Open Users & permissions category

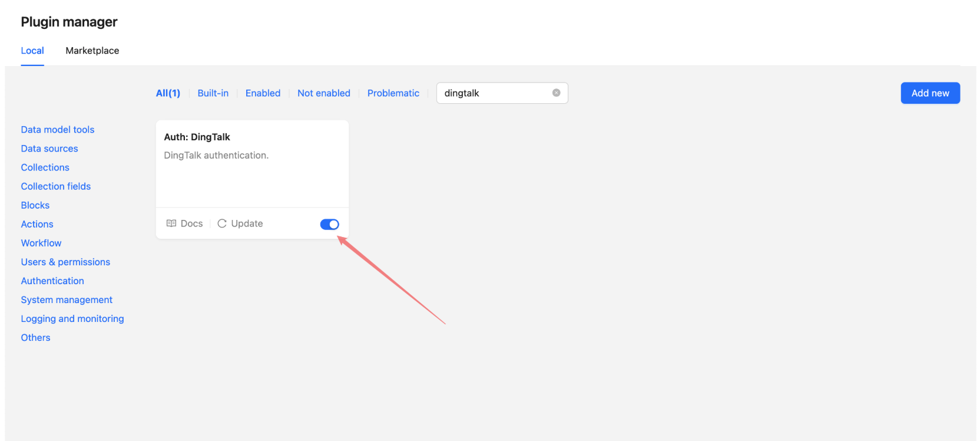click(65, 262)
